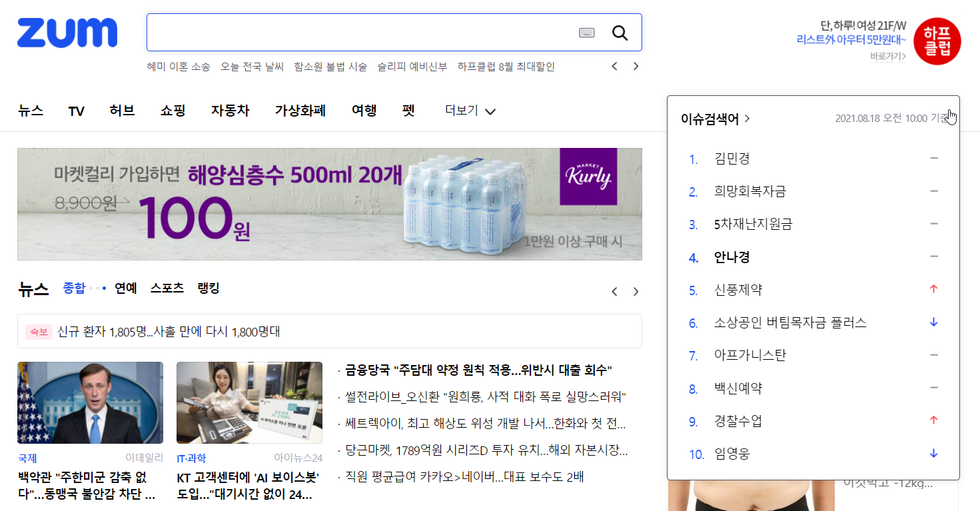980x511 pixels.
Task: Click the search magnifier icon
Action: coord(620,33)
